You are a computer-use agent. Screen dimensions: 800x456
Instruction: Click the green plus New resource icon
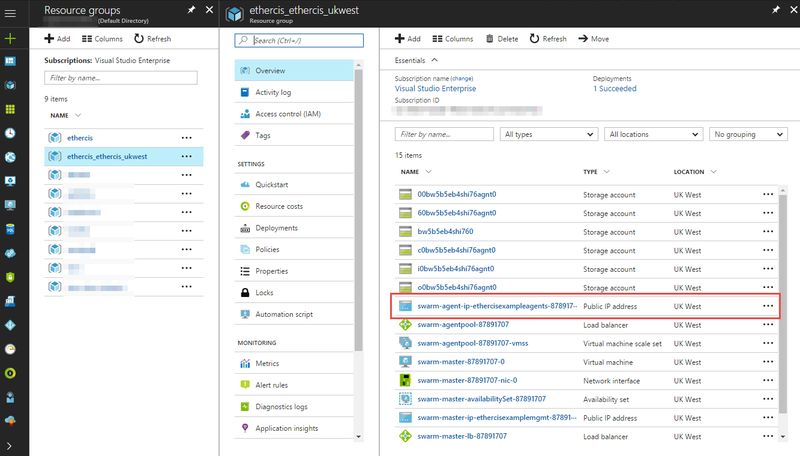[10, 38]
